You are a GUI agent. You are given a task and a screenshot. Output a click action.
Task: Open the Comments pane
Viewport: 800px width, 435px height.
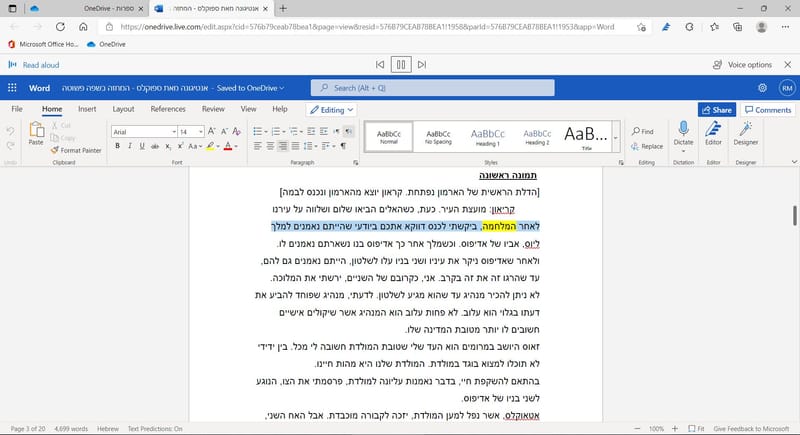point(768,110)
